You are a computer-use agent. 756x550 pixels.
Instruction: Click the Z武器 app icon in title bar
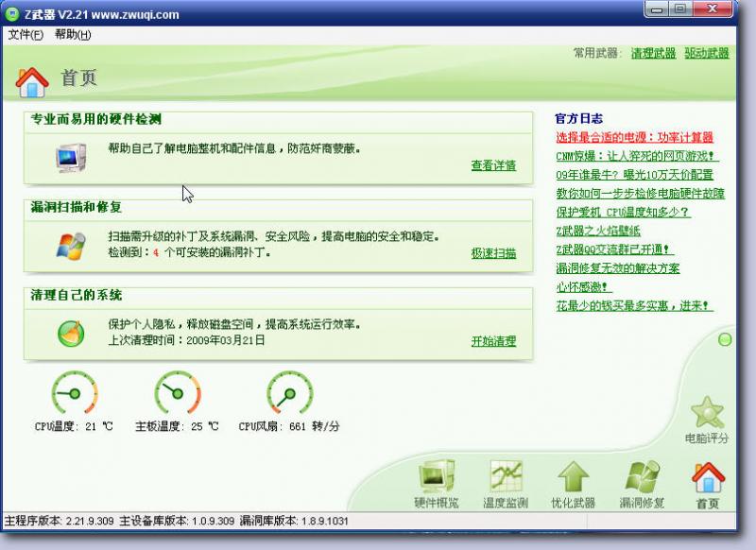[11, 13]
